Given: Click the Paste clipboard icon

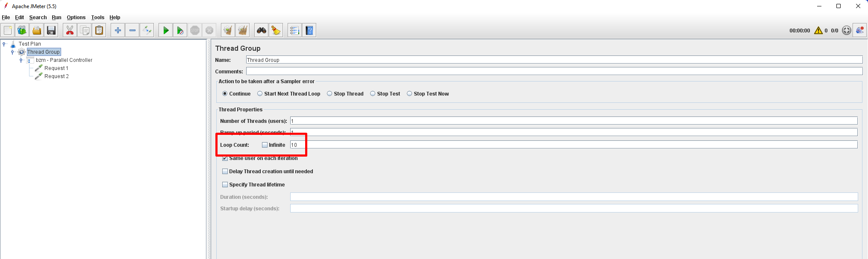Looking at the screenshot, I should pyautogui.click(x=99, y=30).
